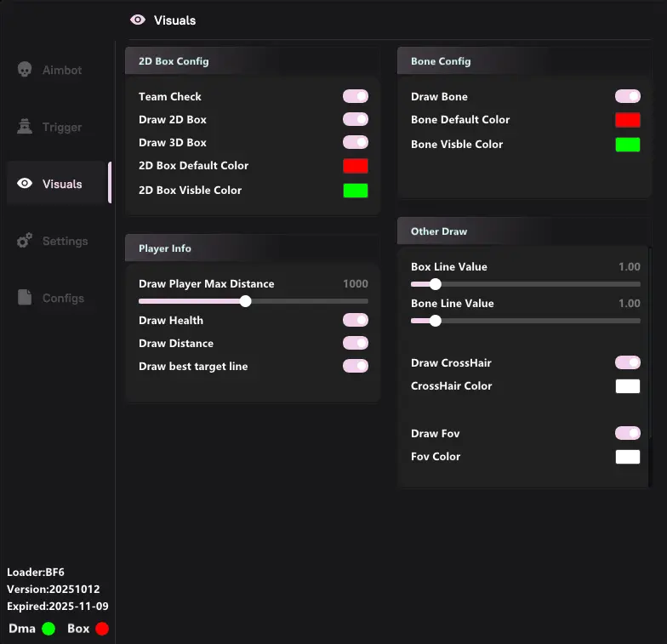
Task: Click the gears icon beside Settings
Action: pos(25,241)
